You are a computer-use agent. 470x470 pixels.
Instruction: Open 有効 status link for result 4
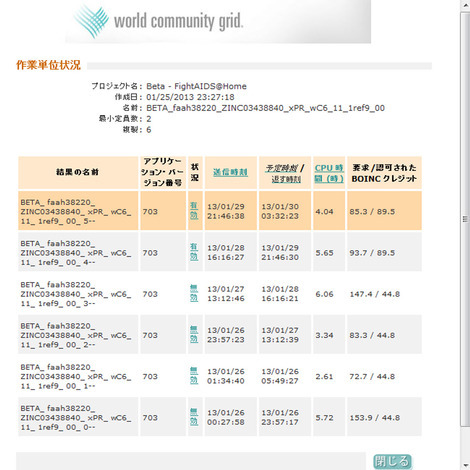pos(194,252)
